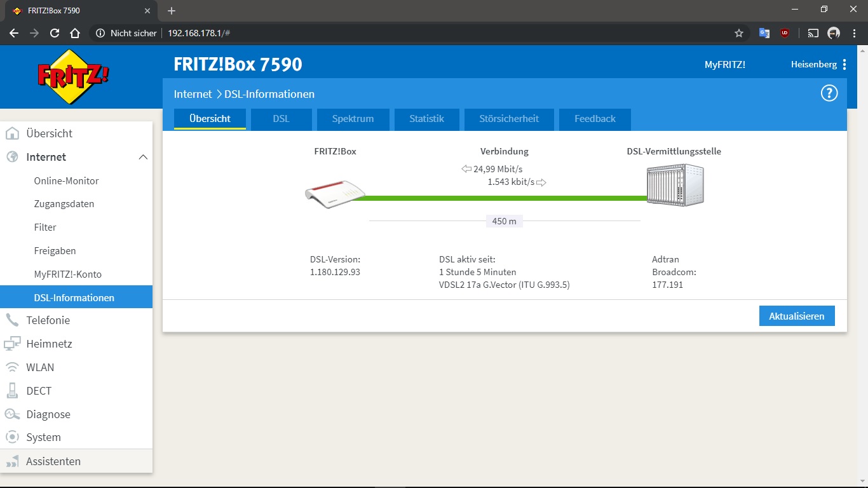
Task: Click the Aktualisieren button
Action: pyautogui.click(x=797, y=316)
